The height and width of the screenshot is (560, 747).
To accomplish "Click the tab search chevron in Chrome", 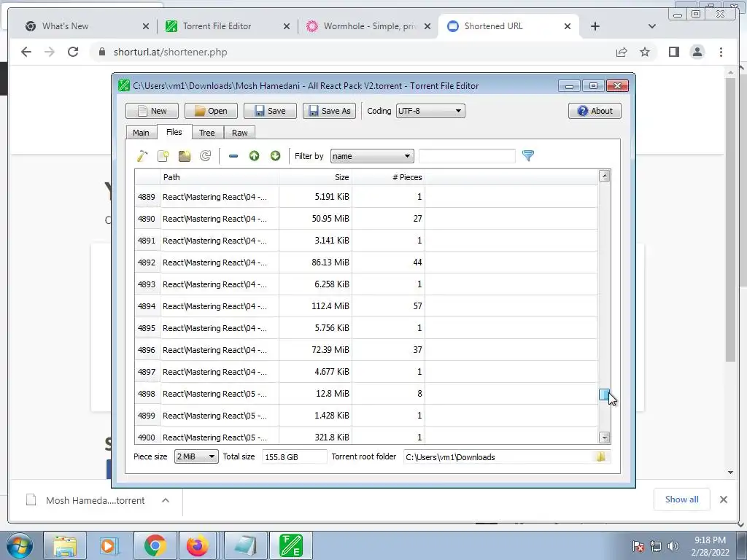I will [652, 26].
